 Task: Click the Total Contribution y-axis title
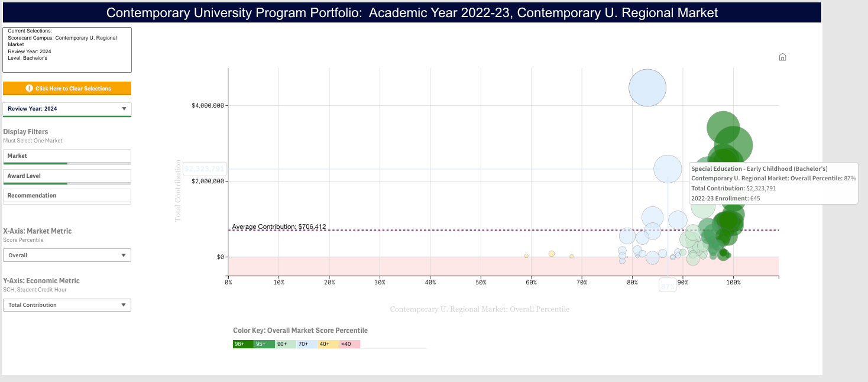[x=178, y=190]
